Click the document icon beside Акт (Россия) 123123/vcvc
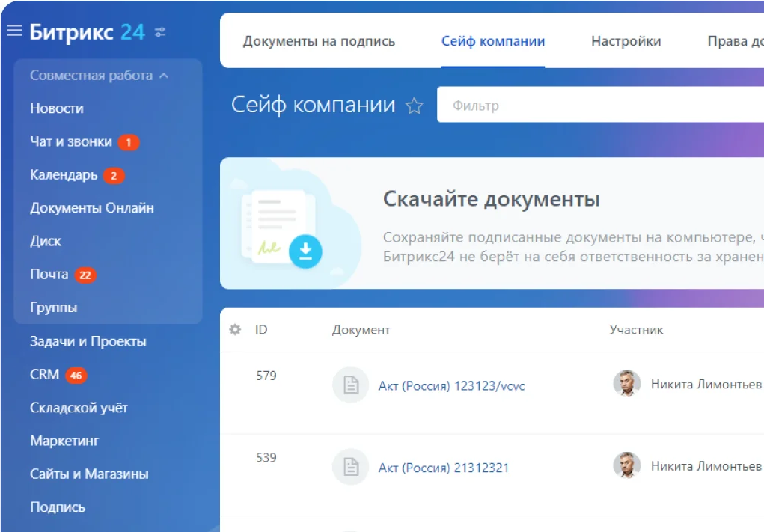The width and height of the screenshot is (764, 532). tap(350, 384)
